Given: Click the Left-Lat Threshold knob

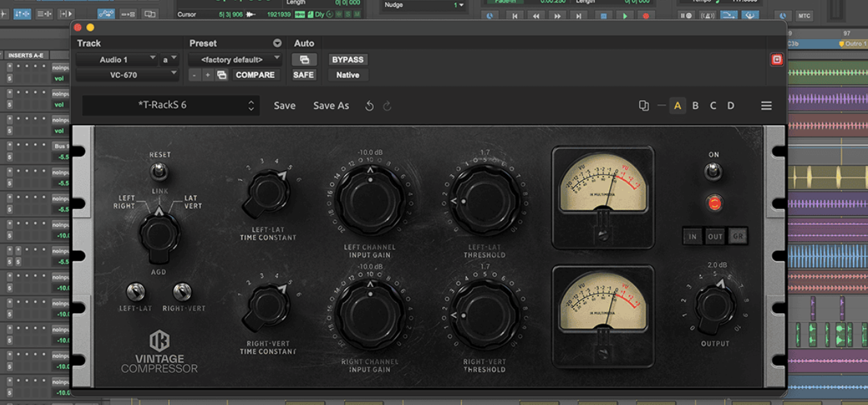Looking at the screenshot, I should pos(484,201).
